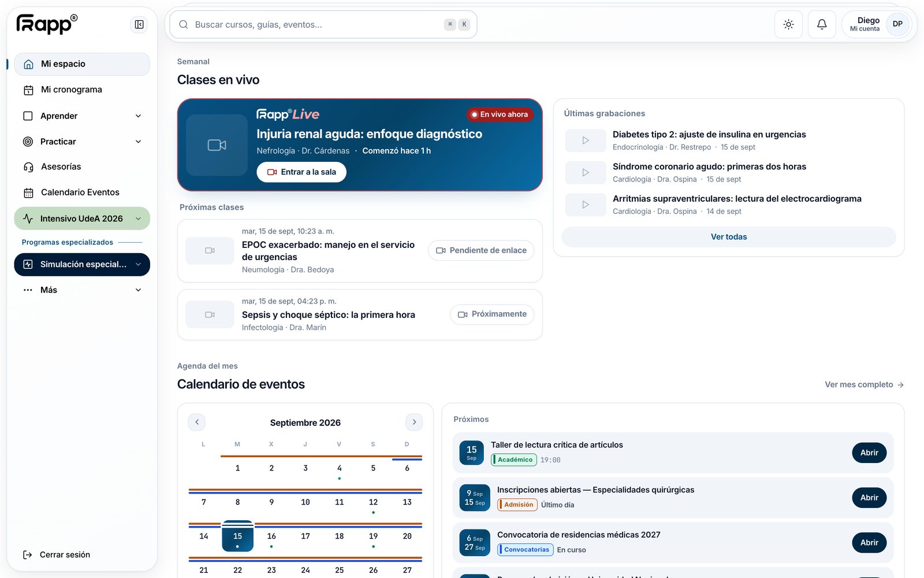The width and height of the screenshot is (924, 578).
Task: Play Diabetes tipo 2 recording
Action: coord(586,140)
